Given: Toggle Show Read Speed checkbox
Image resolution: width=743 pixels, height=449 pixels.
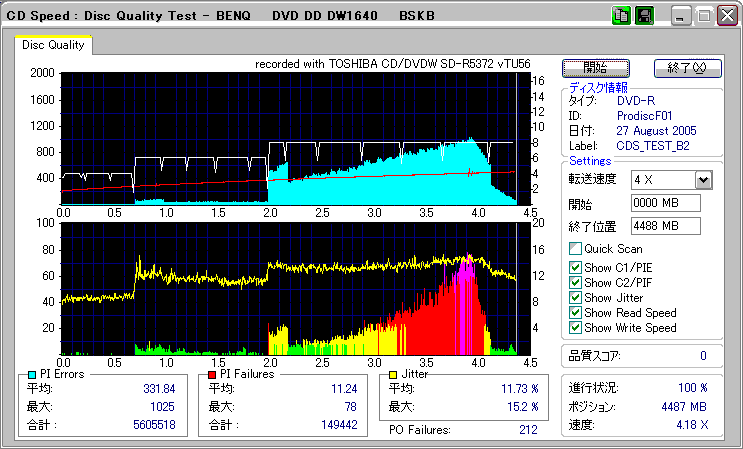Looking at the screenshot, I should coord(575,312).
